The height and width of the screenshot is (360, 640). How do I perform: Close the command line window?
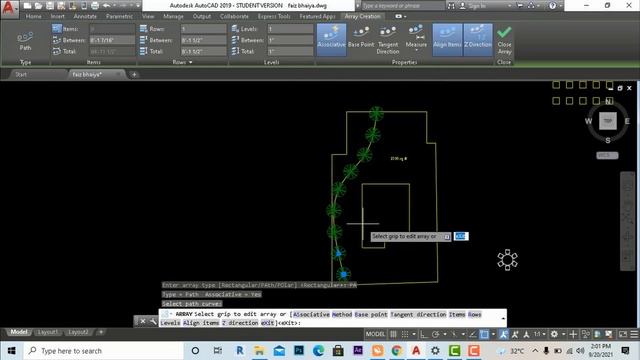pyautogui.click(x=143, y=321)
